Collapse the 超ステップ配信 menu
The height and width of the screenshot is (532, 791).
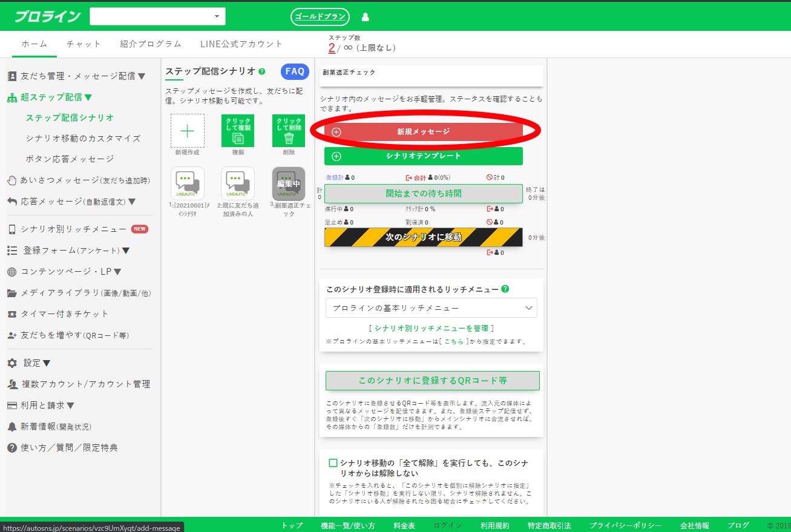click(x=56, y=97)
